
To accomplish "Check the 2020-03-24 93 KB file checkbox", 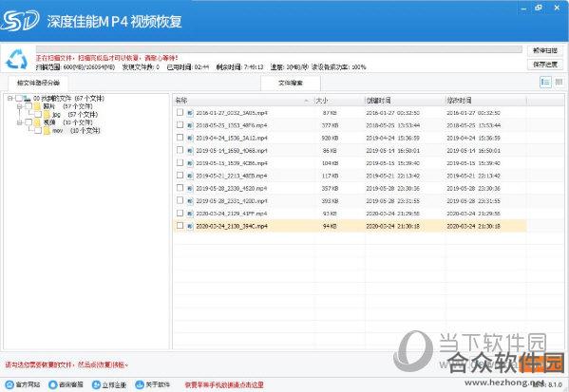I will (x=180, y=213).
